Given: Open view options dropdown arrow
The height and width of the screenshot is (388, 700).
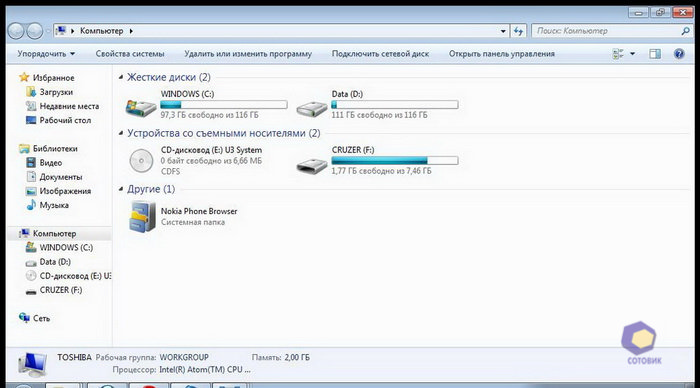Looking at the screenshot, I should (632, 54).
